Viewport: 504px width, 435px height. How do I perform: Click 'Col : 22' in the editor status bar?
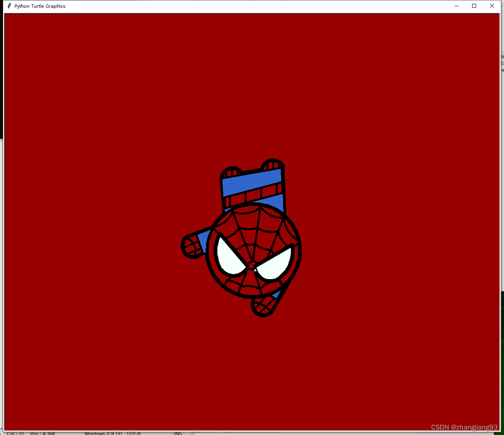[x=16, y=433]
